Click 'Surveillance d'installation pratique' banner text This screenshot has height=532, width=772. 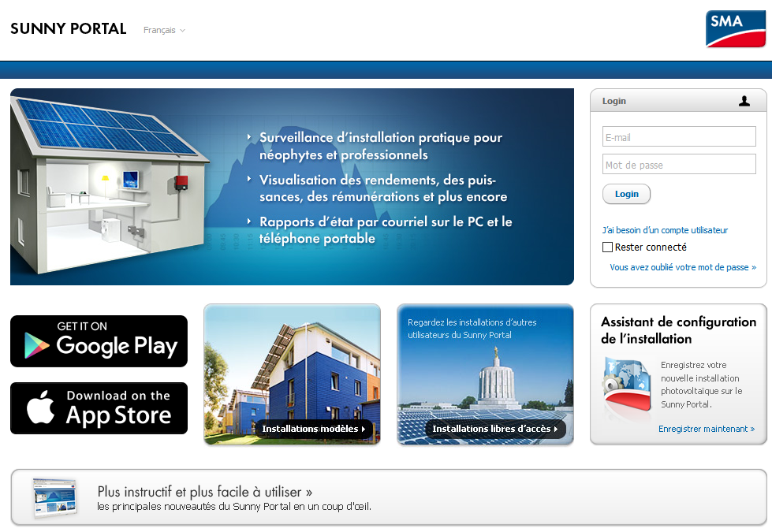pos(381,146)
